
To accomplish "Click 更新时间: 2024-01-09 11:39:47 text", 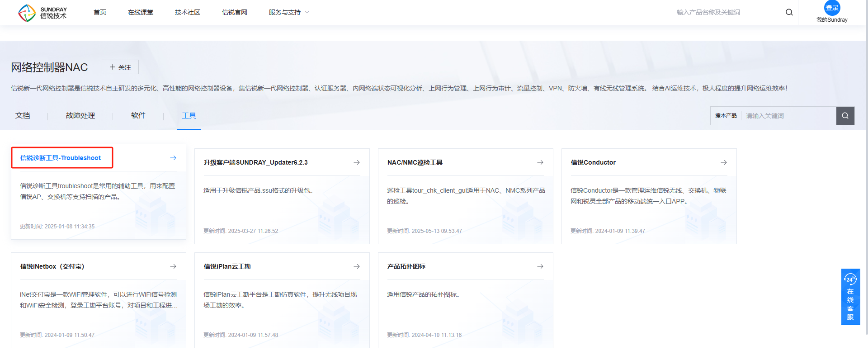I will tap(608, 231).
